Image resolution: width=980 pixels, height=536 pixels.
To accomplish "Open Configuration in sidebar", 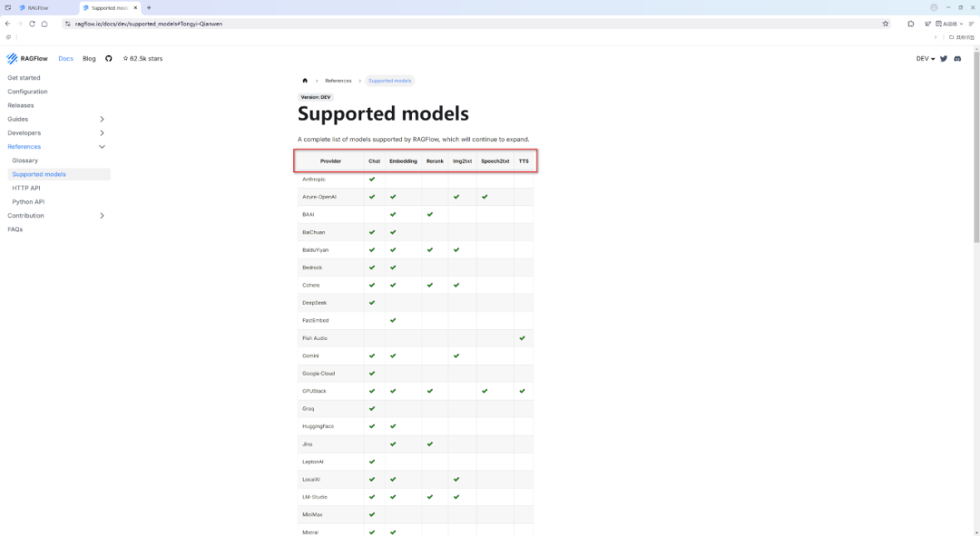I will pos(27,92).
